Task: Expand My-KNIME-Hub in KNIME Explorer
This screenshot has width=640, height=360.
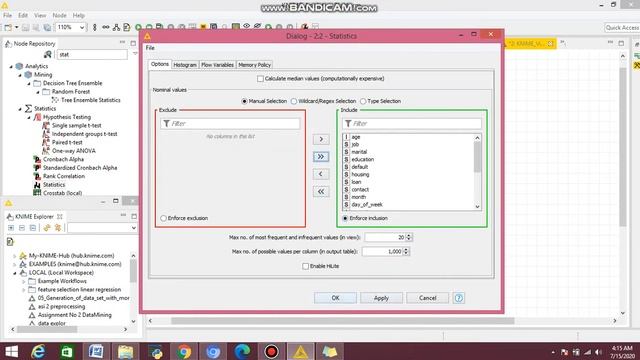Action: 15,256
